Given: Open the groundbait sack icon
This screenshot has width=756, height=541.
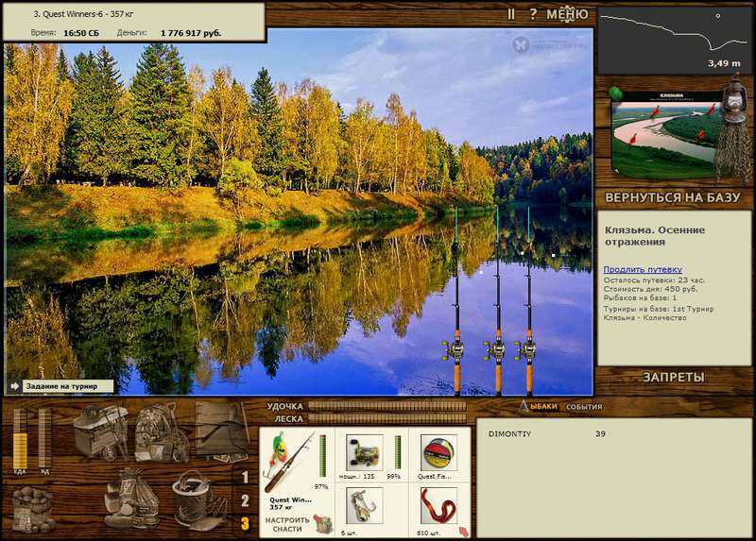Looking at the screenshot, I should pyautogui.click(x=33, y=509).
